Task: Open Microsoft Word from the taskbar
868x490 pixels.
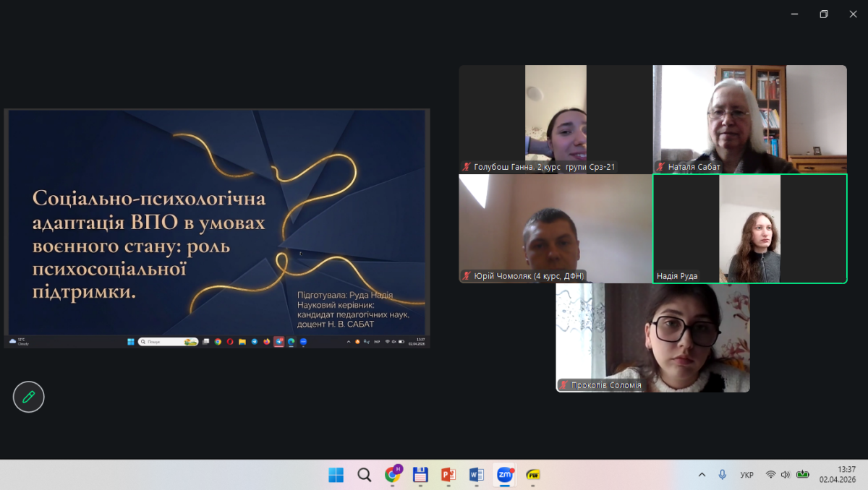Action: click(476, 475)
